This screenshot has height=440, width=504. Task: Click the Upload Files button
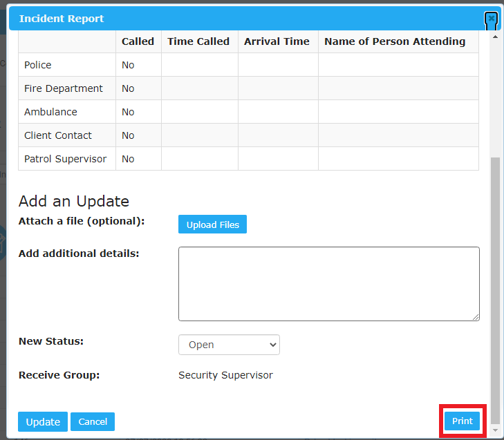(x=212, y=224)
